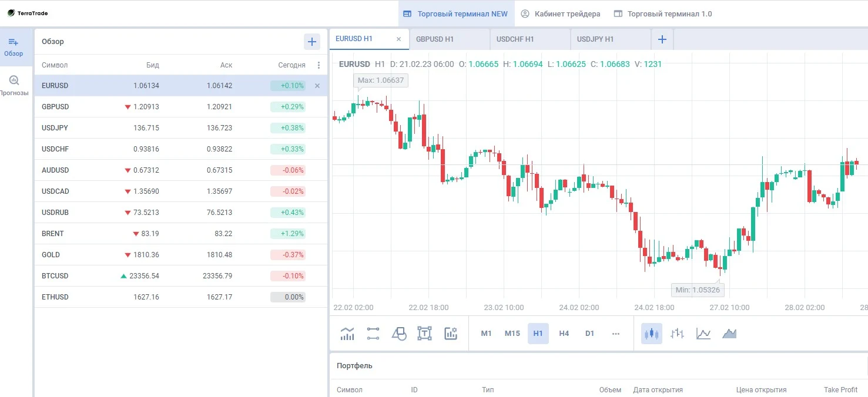Switch to the GBPUSD H1 chart tab

point(450,39)
